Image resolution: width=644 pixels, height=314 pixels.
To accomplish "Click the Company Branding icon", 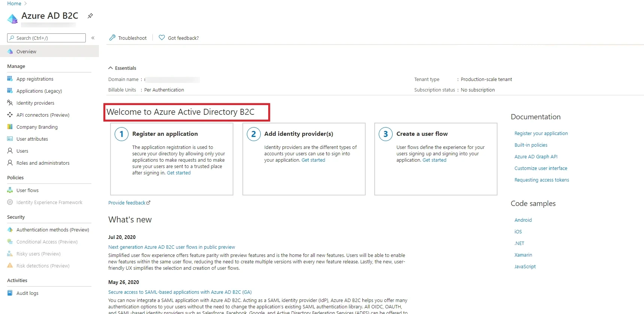I will [x=10, y=127].
